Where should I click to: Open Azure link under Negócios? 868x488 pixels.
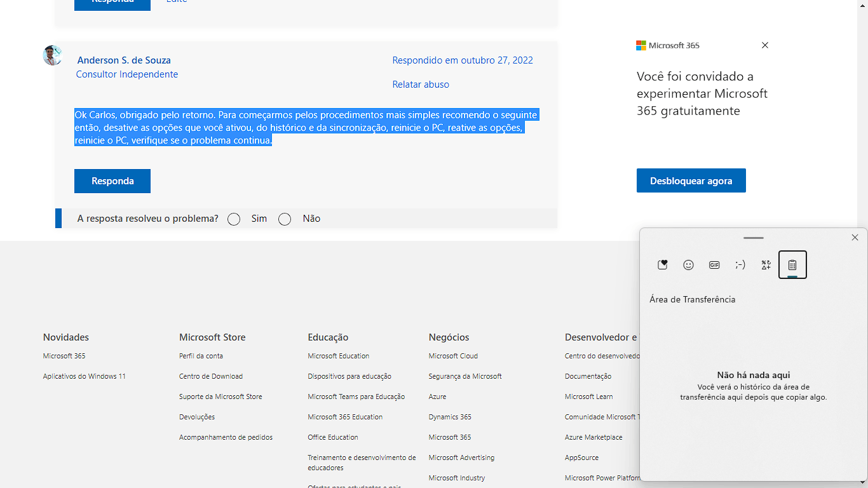point(437,396)
